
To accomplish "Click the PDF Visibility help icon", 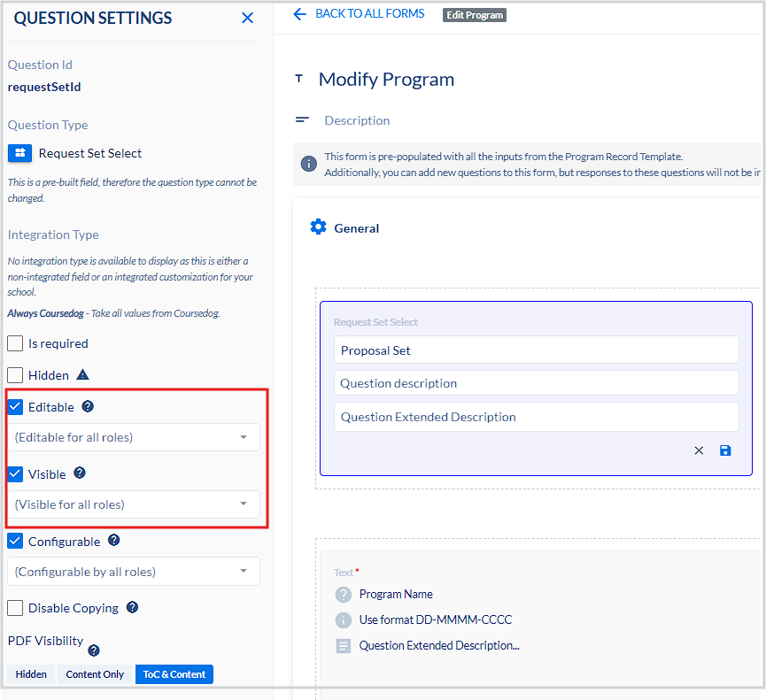I will tap(94, 650).
